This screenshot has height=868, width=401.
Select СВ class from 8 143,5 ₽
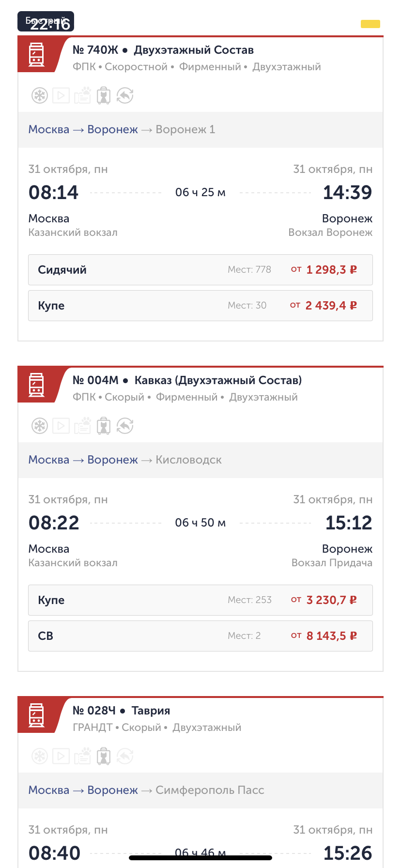click(200, 636)
